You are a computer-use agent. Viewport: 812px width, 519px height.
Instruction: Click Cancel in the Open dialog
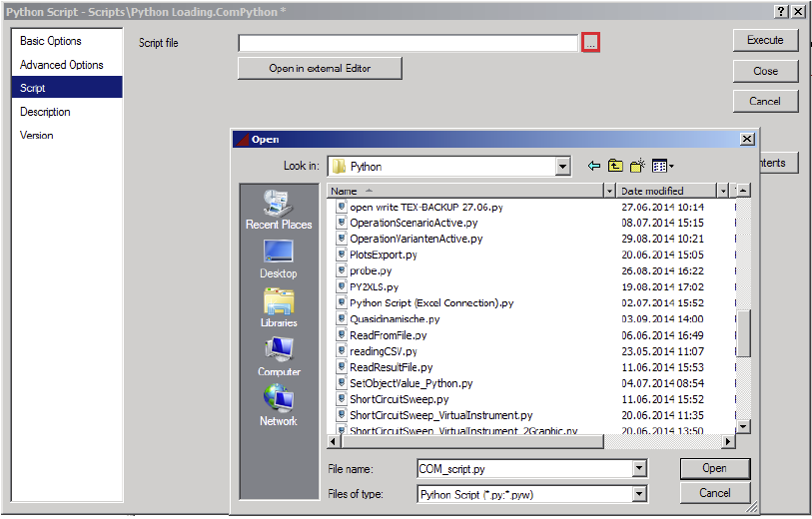715,493
